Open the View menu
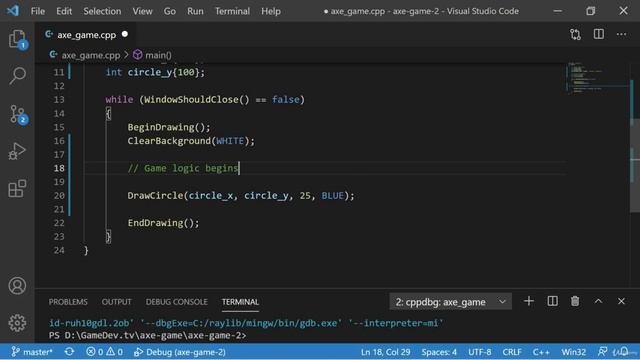 [x=142, y=11]
